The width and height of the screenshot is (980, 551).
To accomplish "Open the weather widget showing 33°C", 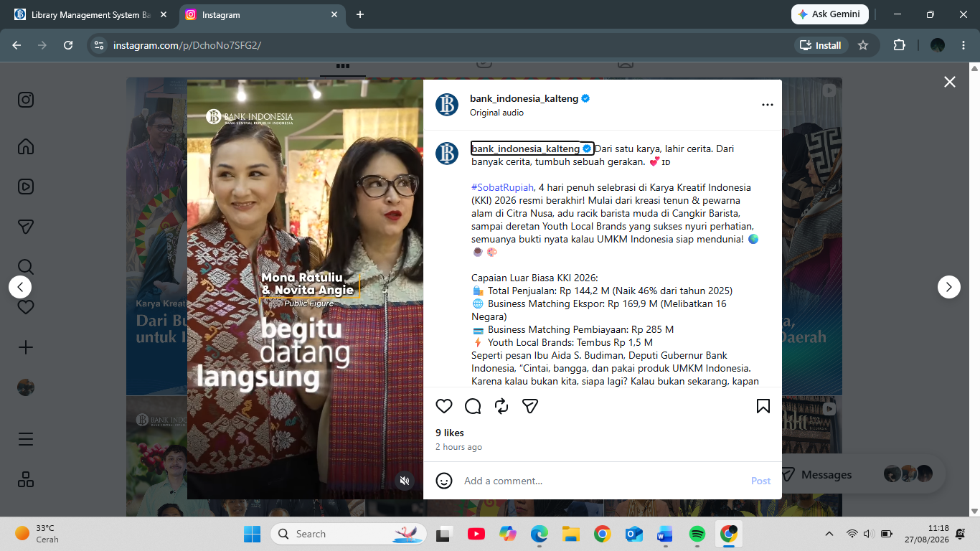I will pos(38,534).
